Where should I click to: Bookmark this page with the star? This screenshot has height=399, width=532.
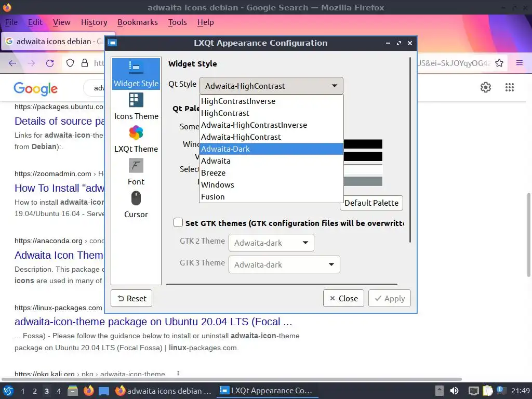pos(499,63)
